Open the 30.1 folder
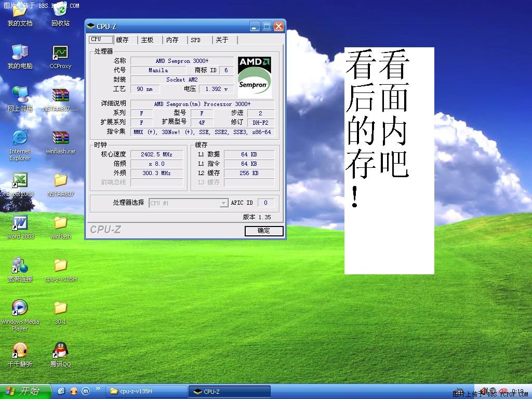The height and width of the screenshot is (399, 532). click(x=60, y=313)
